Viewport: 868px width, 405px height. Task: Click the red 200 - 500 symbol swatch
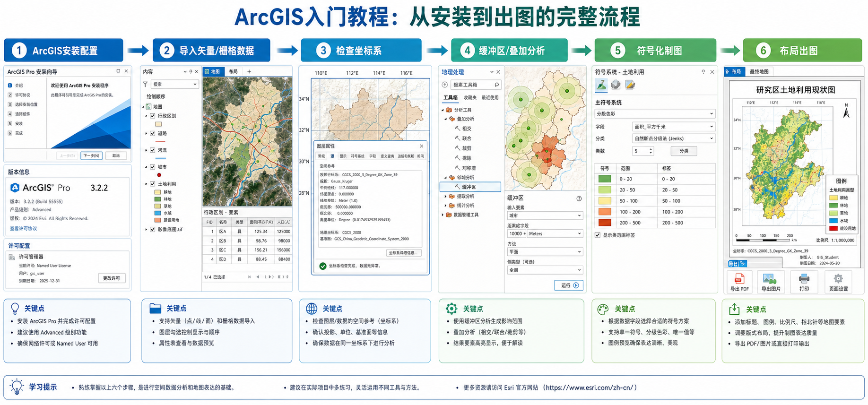(605, 223)
